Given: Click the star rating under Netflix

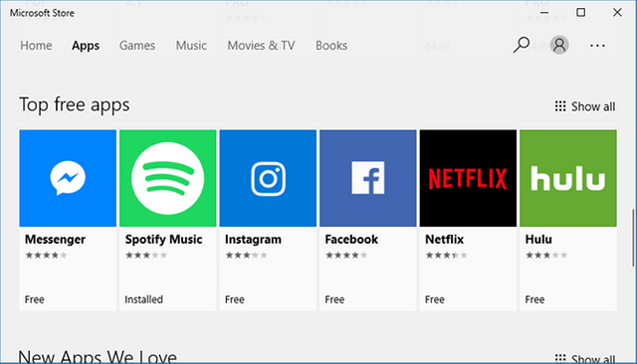Looking at the screenshot, I should point(446,256).
